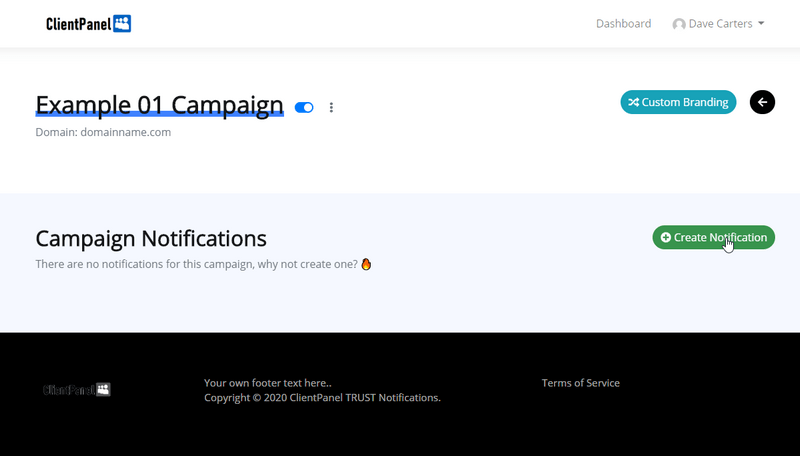The image size is (800, 456).
Task: Click the Custom Branding button
Action: pos(678,102)
